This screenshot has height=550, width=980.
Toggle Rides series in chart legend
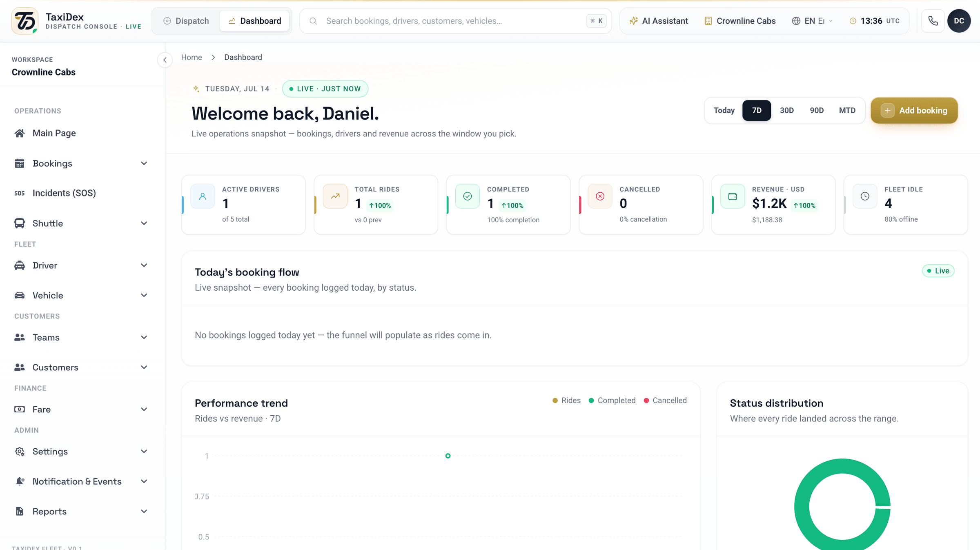(x=566, y=401)
